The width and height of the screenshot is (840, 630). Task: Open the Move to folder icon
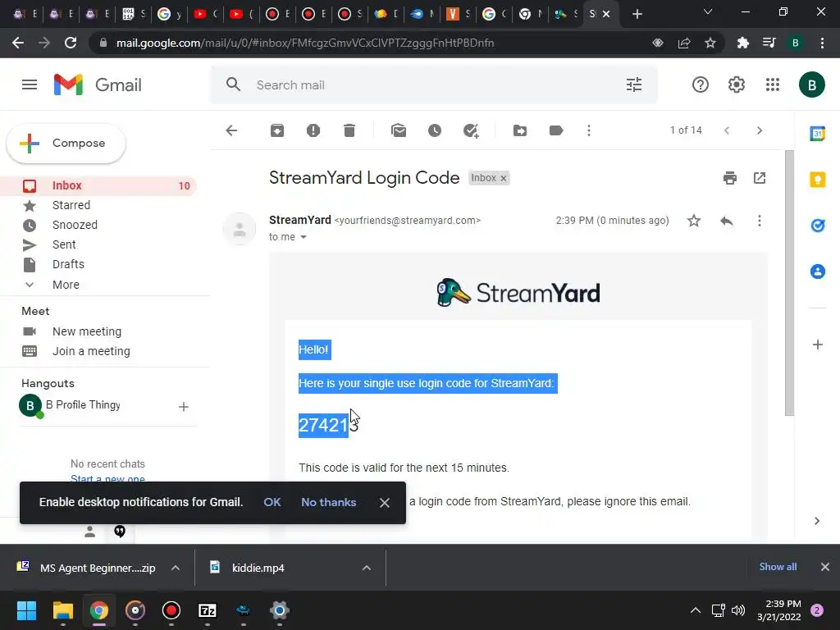point(520,130)
